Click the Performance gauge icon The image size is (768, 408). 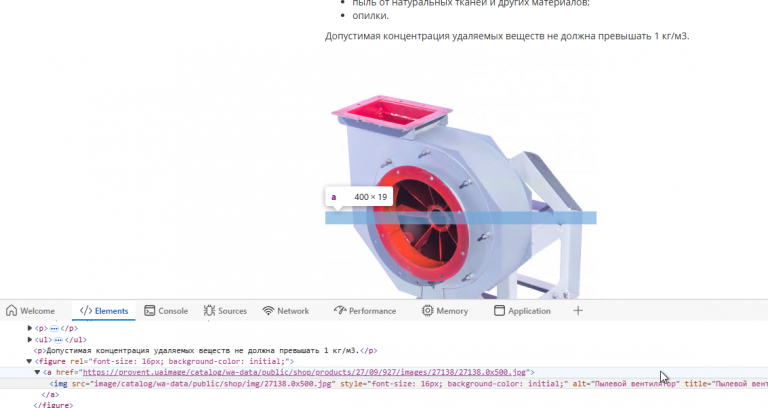340,311
